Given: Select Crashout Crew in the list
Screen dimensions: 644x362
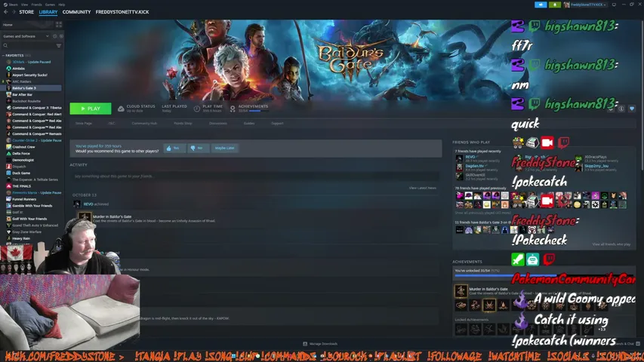Looking at the screenshot, I should (23, 147).
